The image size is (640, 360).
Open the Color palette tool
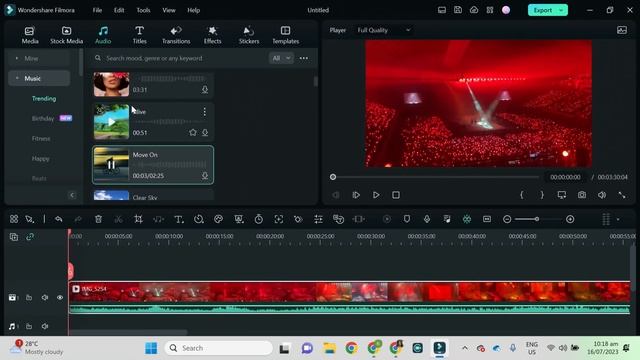point(218,219)
